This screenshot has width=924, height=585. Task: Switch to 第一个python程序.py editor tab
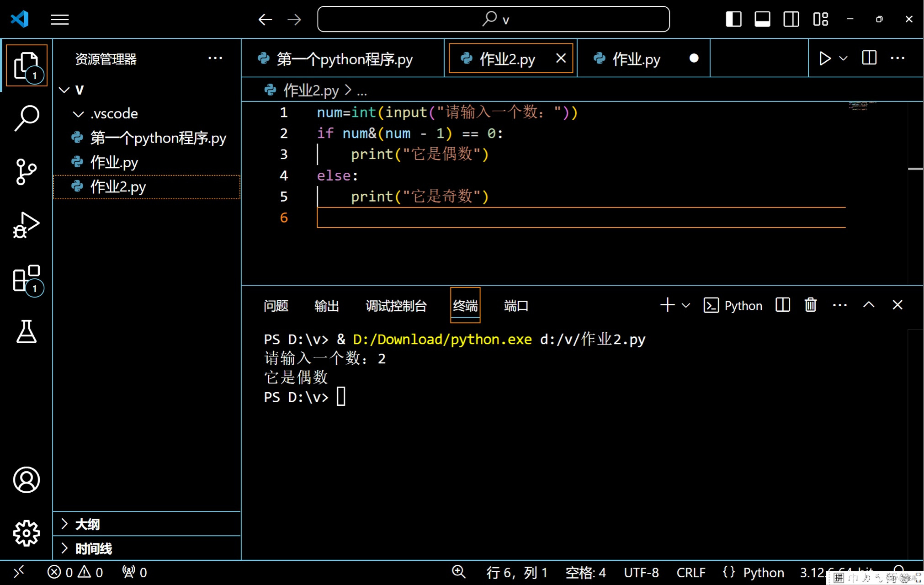343,58
